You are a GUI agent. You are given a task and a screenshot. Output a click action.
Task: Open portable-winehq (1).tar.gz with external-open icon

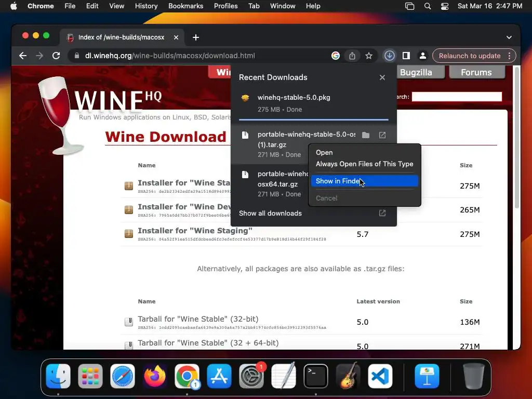382,135
